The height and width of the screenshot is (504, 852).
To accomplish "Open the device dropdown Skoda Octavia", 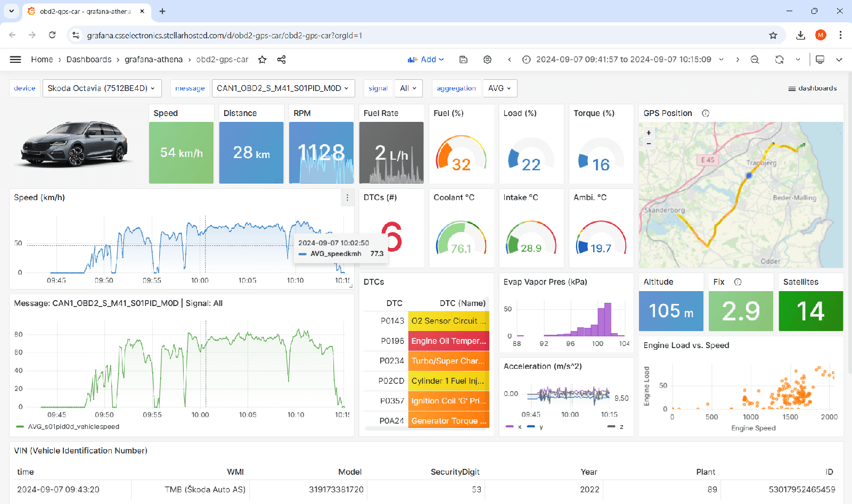I will tap(102, 88).
